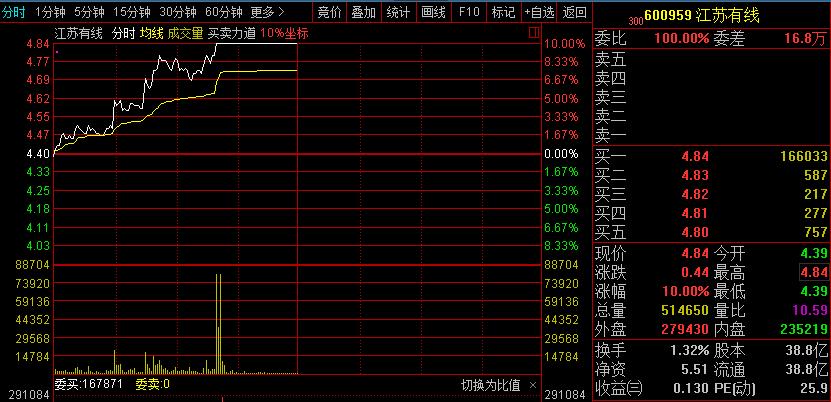This screenshot has width=831, height=402.
Task: Click the 内盘 value 235219
Action: pyautogui.click(x=803, y=329)
